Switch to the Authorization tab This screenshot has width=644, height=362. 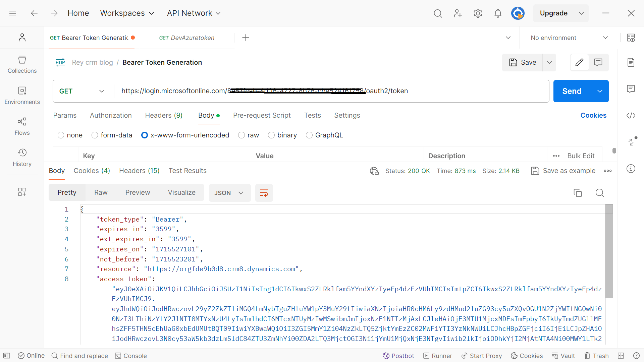pyautogui.click(x=111, y=115)
